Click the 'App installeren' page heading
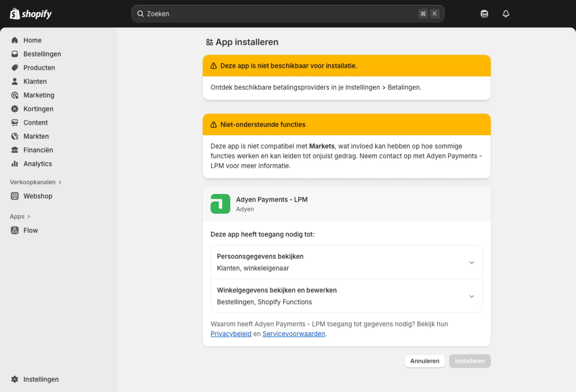Image resolution: width=576 pixels, height=392 pixels. [x=247, y=42]
